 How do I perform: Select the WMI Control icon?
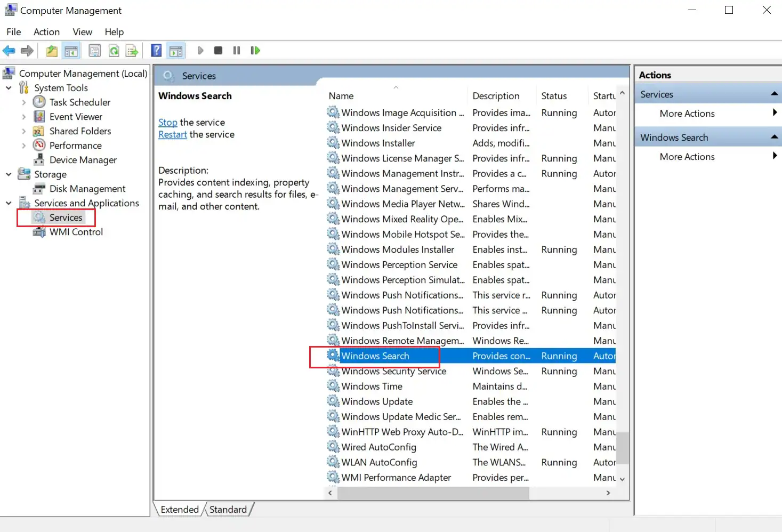click(x=39, y=232)
